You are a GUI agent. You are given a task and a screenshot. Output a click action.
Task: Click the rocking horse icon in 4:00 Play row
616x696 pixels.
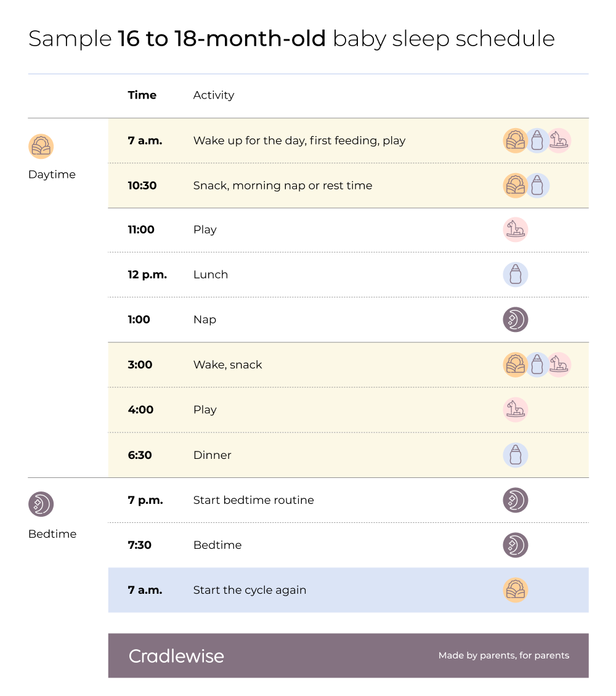pyautogui.click(x=516, y=410)
